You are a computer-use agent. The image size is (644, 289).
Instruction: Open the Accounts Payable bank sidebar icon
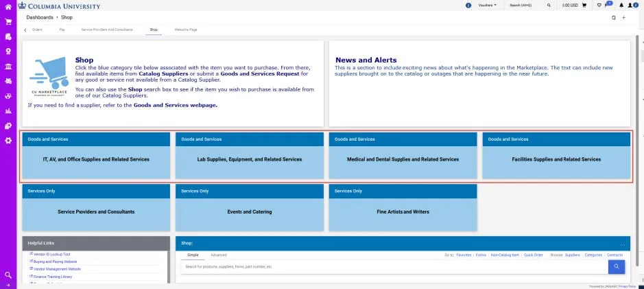tap(8, 66)
